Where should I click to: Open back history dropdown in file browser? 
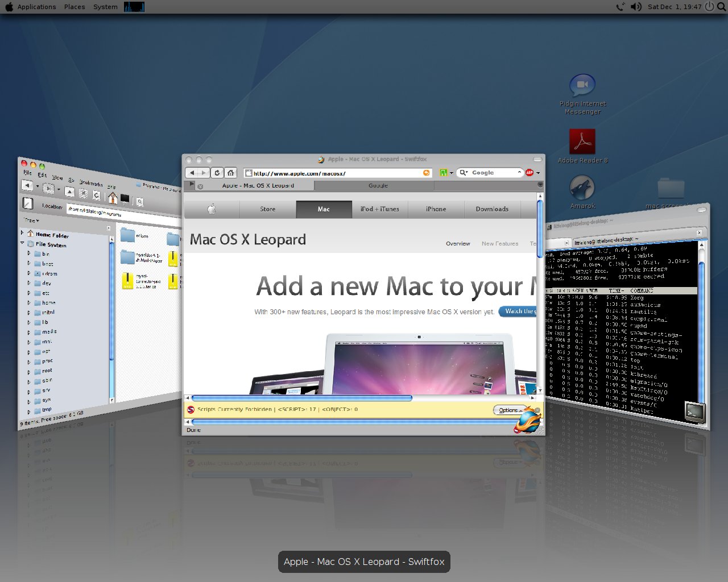38,186
